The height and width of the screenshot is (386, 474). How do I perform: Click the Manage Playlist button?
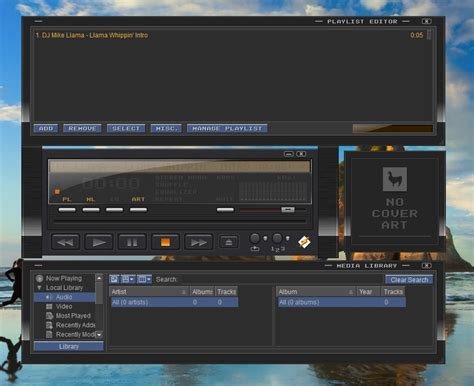pyautogui.click(x=227, y=128)
